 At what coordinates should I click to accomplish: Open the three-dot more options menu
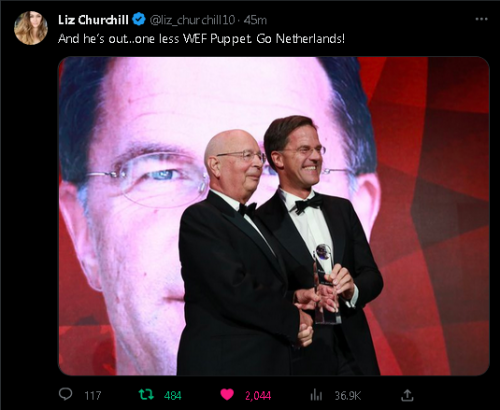point(481,19)
